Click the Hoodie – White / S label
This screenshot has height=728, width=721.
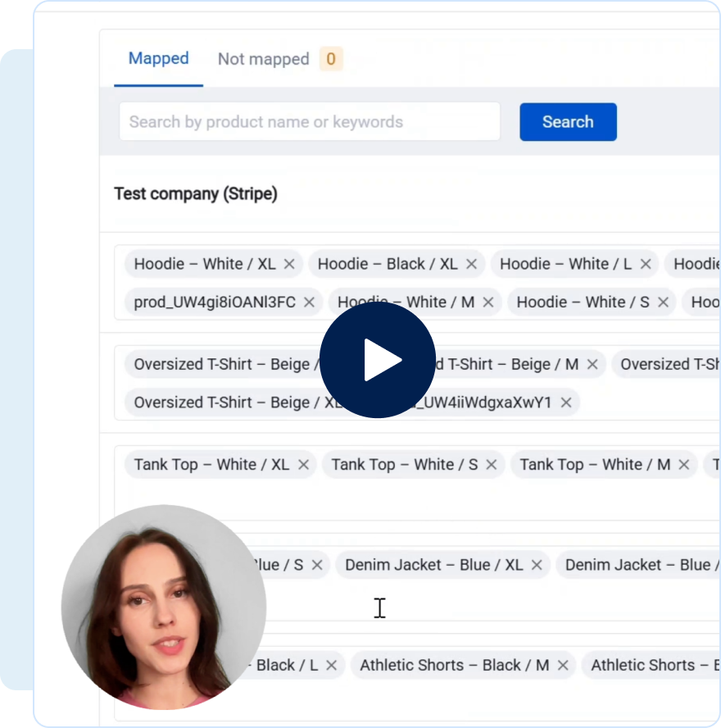(583, 303)
